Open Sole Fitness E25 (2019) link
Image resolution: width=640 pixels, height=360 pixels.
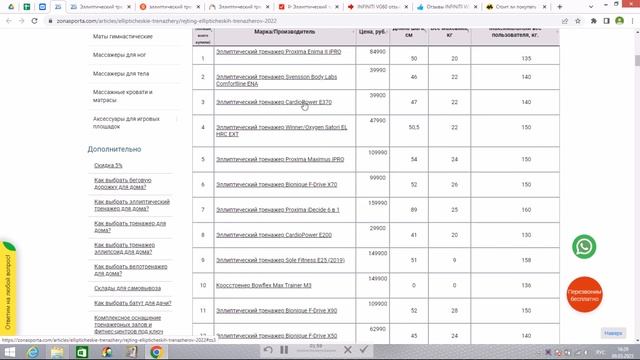[x=280, y=260]
